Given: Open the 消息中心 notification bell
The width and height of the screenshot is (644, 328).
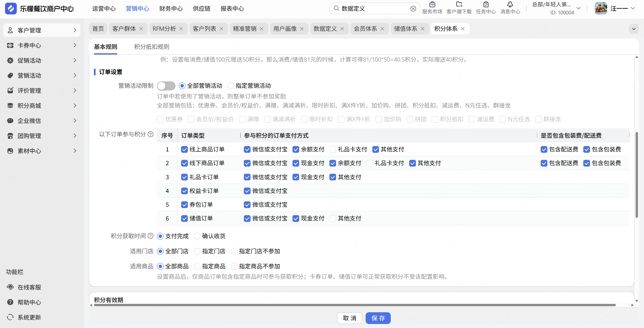Looking at the screenshot, I should 510,5.
